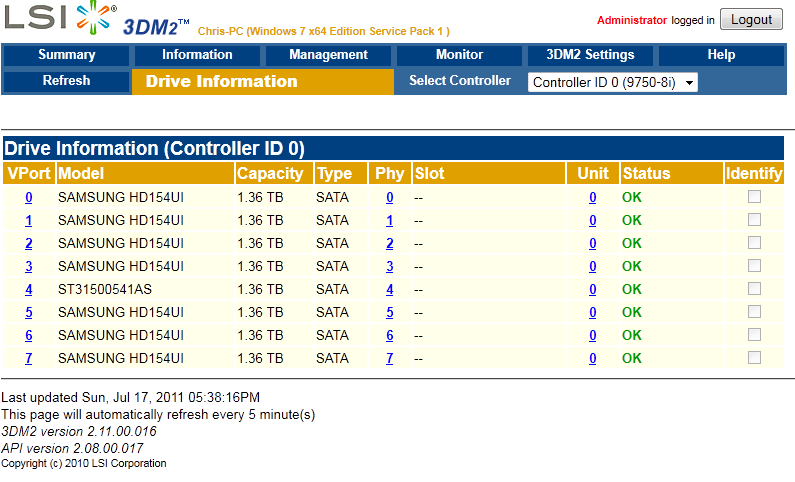Click the Identify column header
795x482 pixels.
pos(754,173)
